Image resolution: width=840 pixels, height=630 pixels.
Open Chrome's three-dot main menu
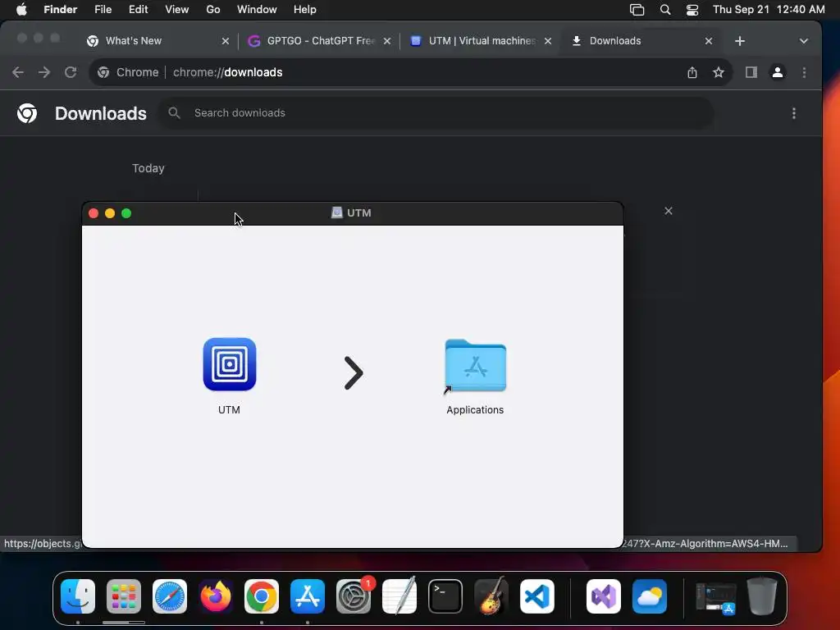(804, 72)
